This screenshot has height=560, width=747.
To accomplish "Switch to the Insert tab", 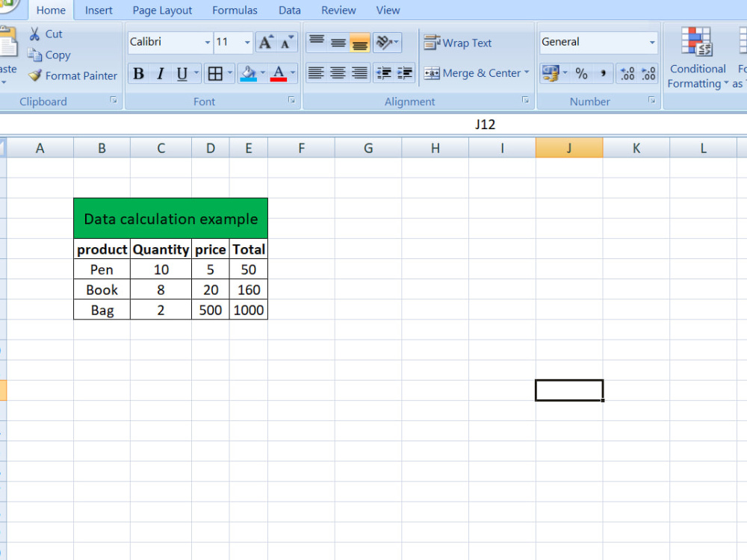I will 99,10.
